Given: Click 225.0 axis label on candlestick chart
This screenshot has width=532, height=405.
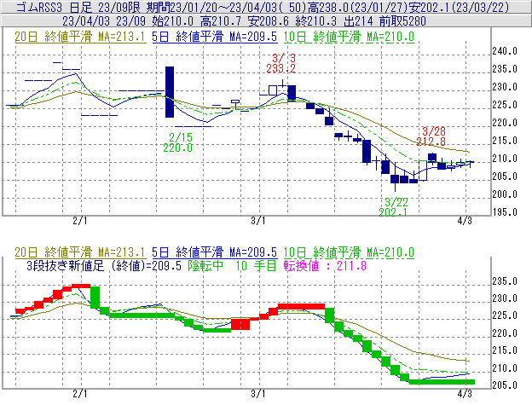Looking at the screenshot, I should [505, 105].
